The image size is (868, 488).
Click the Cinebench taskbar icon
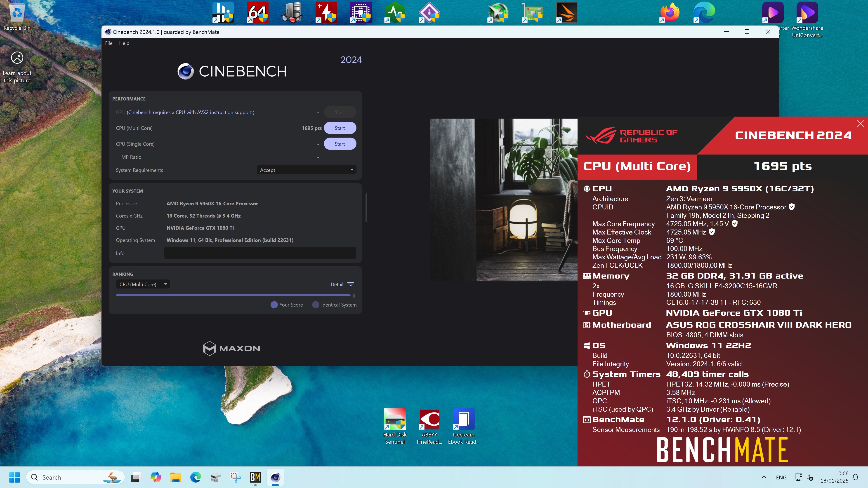[275, 477]
